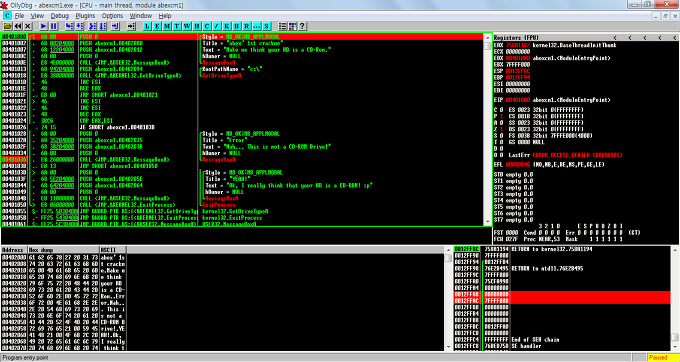Viewport: 680px width, 362px height.
Task: Open the Help menu
Action: coord(165,16)
